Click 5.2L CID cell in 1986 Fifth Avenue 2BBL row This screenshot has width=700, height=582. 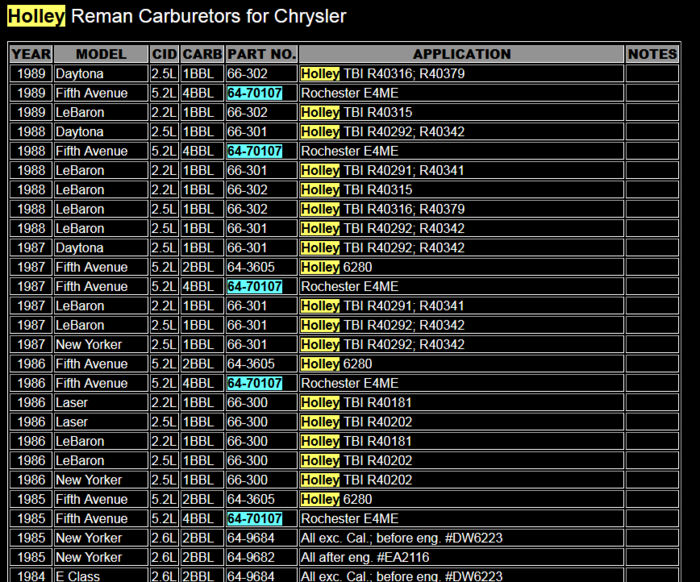click(x=164, y=364)
